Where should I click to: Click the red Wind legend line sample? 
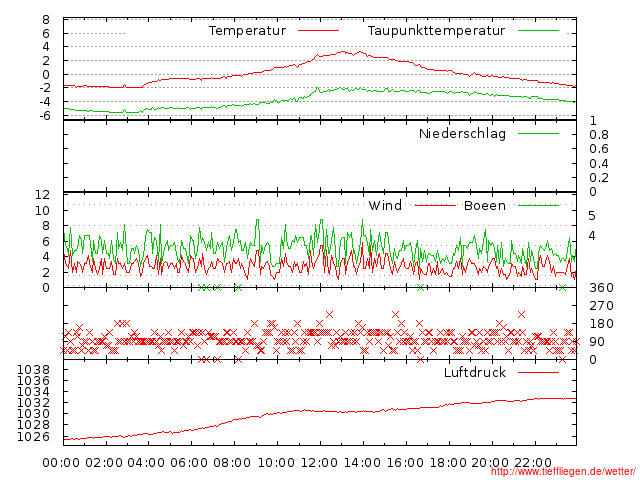tap(435, 205)
